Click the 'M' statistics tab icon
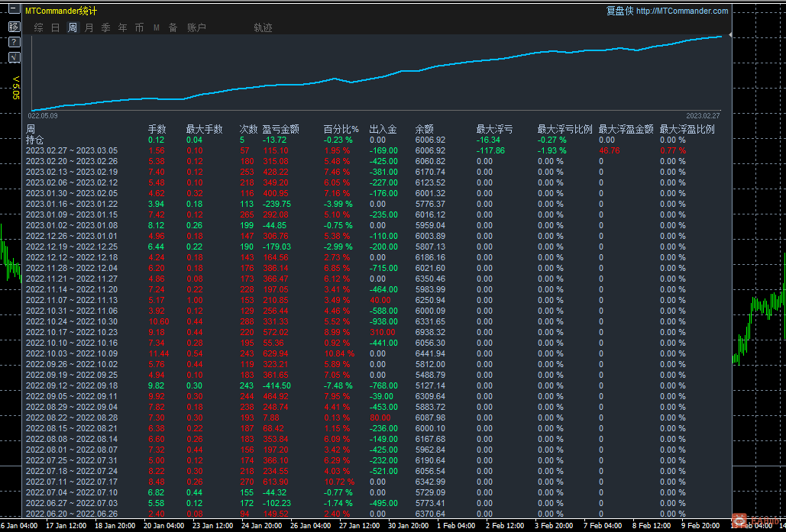This screenshot has width=786, height=532. 156,28
